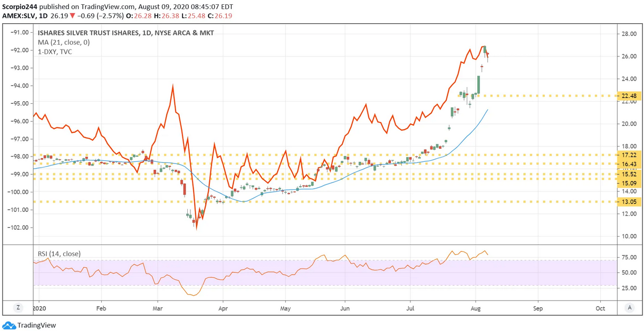This screenshot has width=644, height=331.
Task: Select the RSI (14, close) indicator label
Action: click(x=58, y=254)
